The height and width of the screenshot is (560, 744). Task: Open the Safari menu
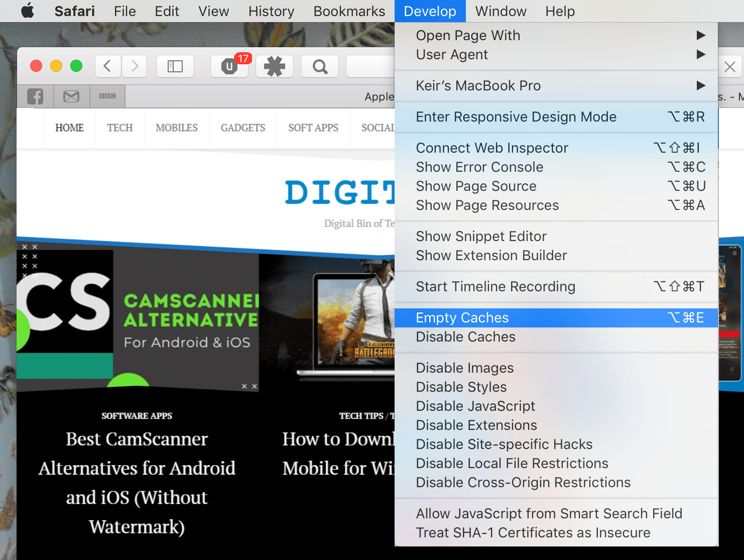tap(74, 11)
